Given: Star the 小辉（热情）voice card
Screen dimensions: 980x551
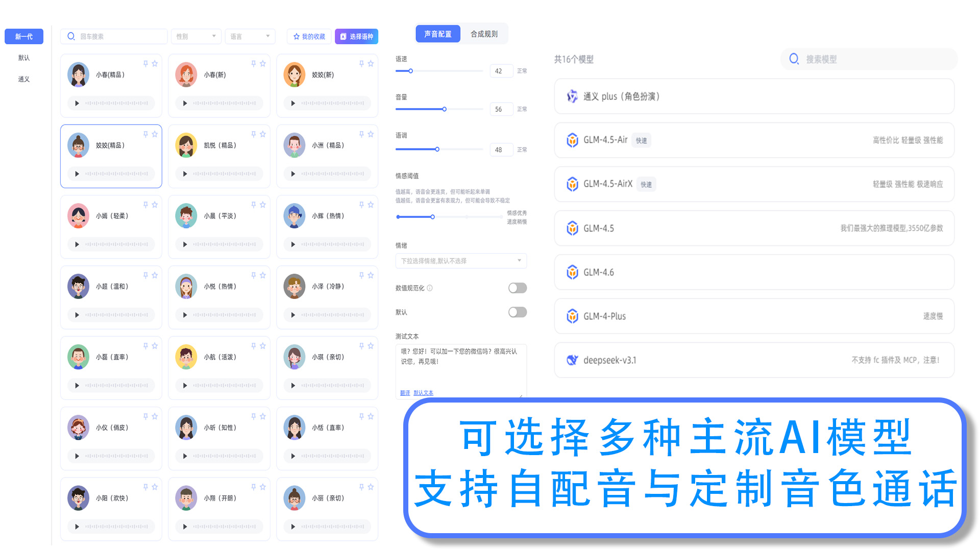Looking at the screenshot, I should click(371, 205).
